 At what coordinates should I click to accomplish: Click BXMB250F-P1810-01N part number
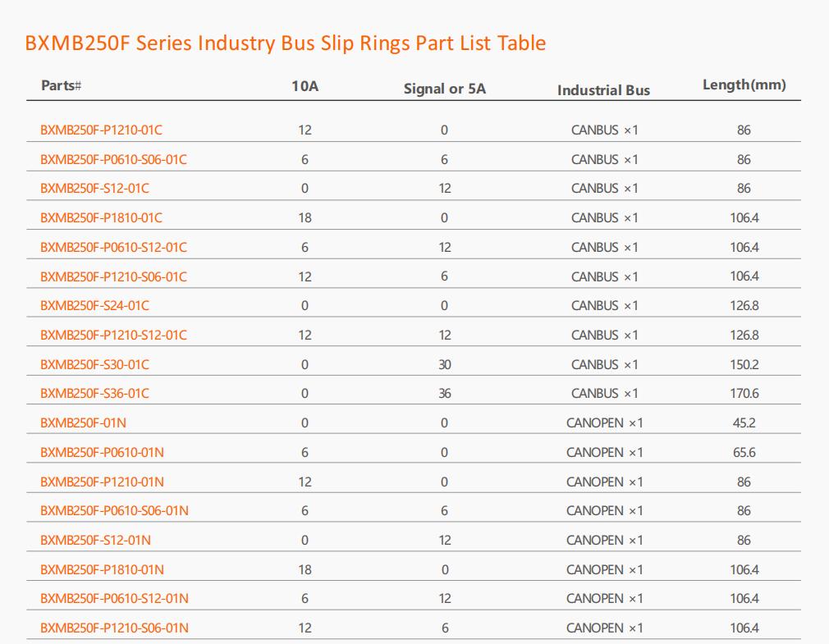click(x=102, y=570)
